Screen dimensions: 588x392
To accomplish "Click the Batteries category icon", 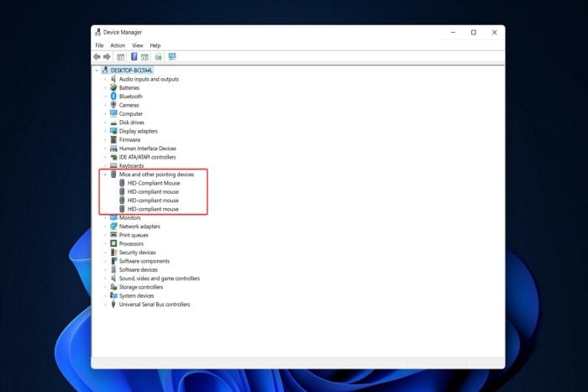I will [113, 87].
